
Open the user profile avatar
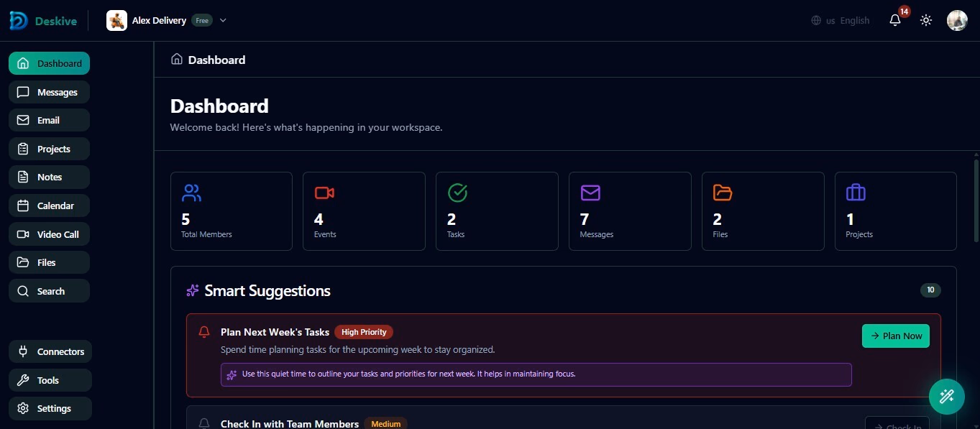click(x=957, y=20)
